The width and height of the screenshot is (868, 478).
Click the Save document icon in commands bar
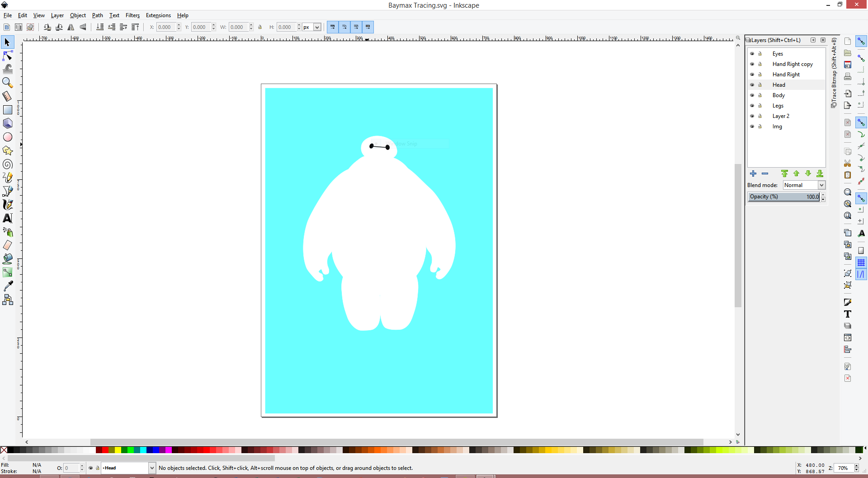[x=848, y=65]
